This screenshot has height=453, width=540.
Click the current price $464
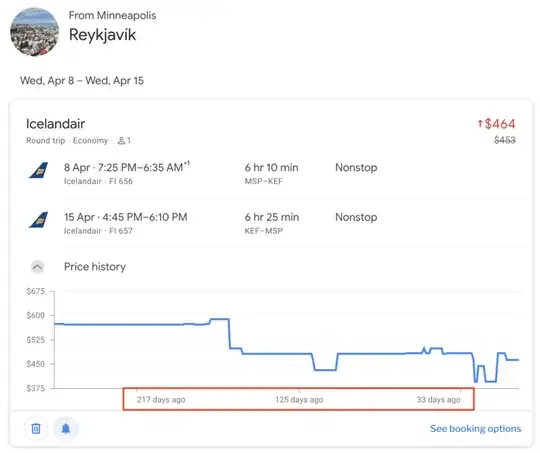pos(500,124)
